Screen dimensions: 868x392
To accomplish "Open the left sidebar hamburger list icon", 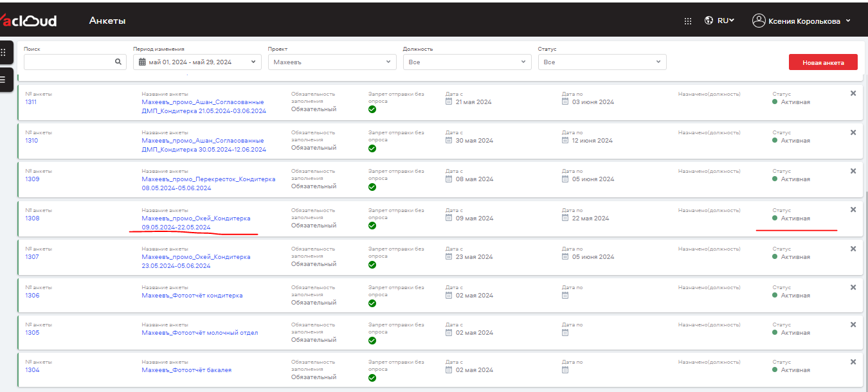I will (x=3, y=80).
